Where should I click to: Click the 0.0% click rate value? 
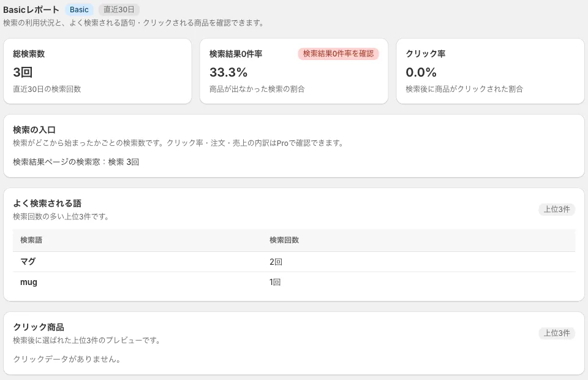tap(421, 72)
